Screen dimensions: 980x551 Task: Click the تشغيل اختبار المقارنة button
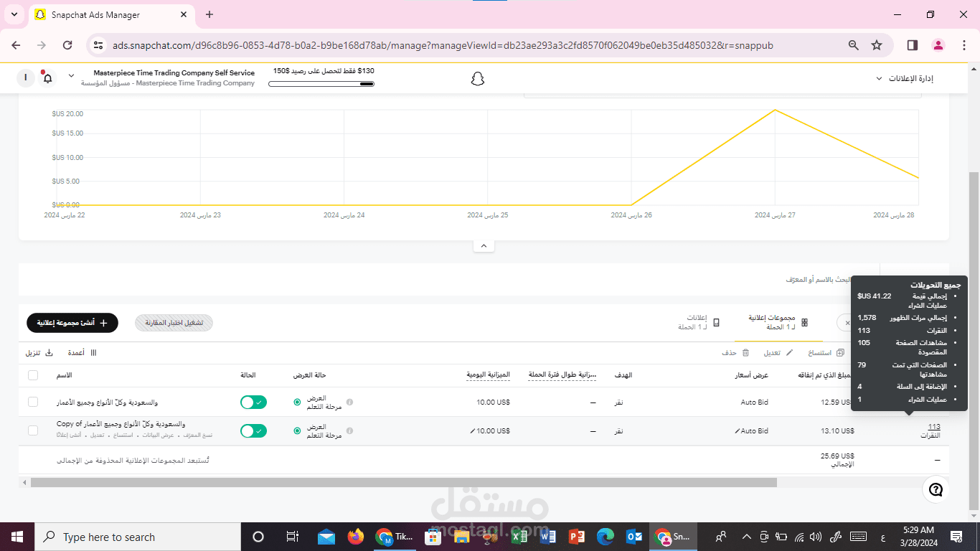pos(174,323)
